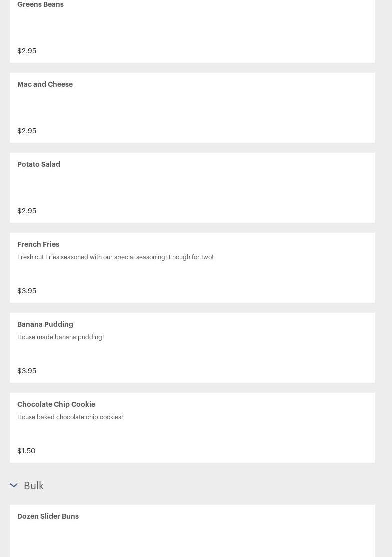392x557 pixels.
Task: Select the Chocolate Chip Cookie title
Action: click(x=56, y=404)
